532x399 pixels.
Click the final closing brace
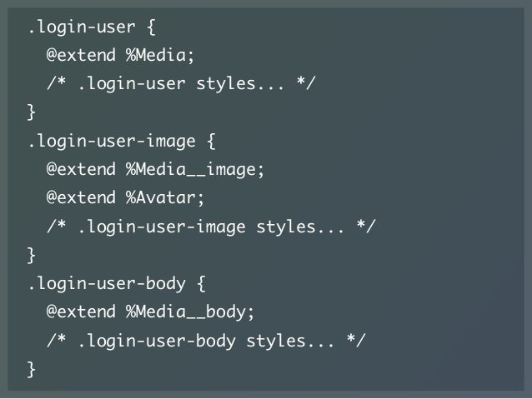31,369
